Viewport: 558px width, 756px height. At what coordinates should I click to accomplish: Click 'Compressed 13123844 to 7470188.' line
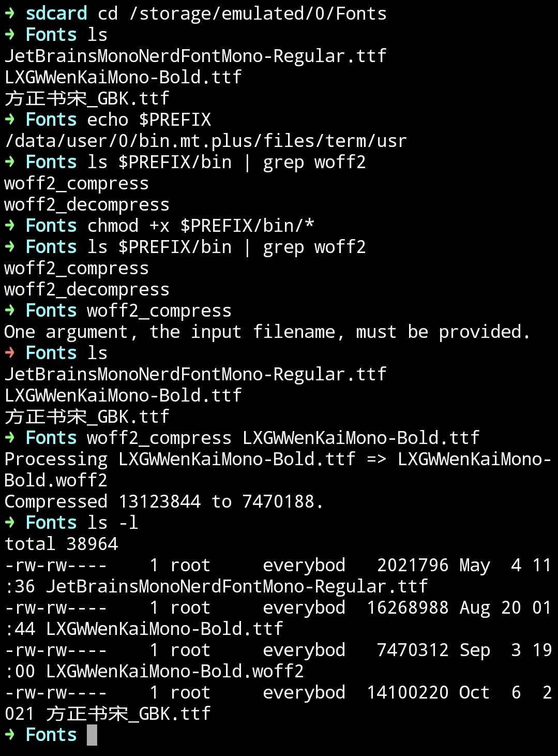point(164,502)
